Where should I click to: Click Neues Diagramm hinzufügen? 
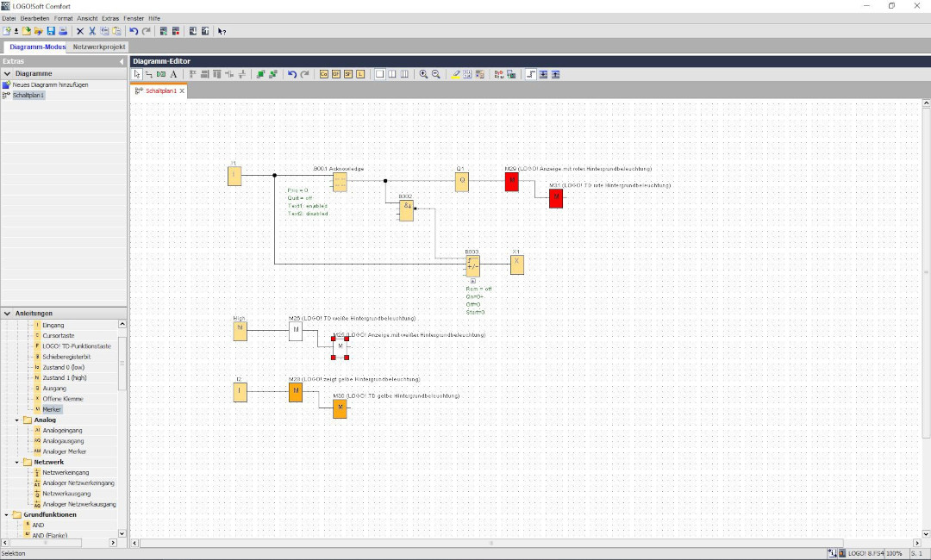tap(51, 84)
